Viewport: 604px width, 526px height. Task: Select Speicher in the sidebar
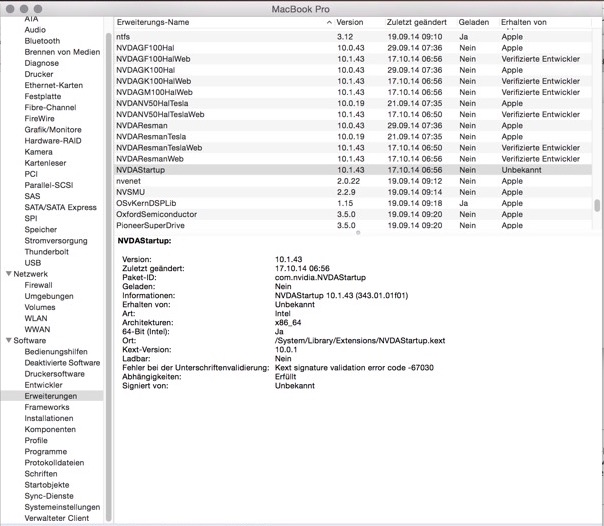(x=40, y=229)
